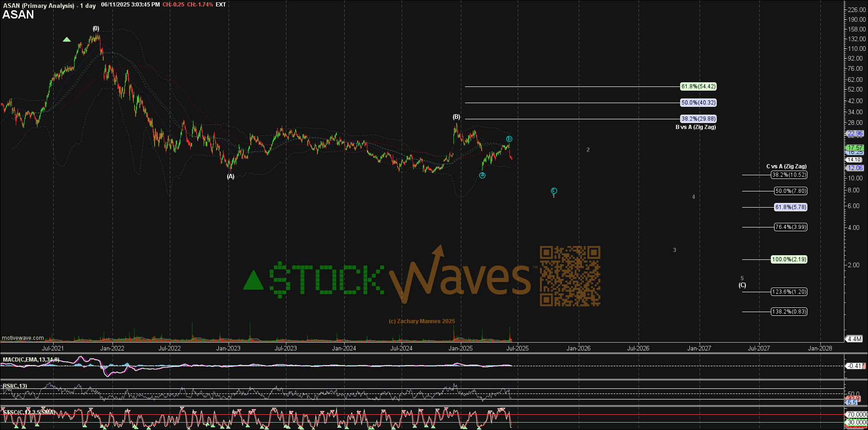Image resolution: width=868 pixels, height=430 pixels.
Task: Select the cyan circled 'c' wave label
Action: [x=554, y=190]
